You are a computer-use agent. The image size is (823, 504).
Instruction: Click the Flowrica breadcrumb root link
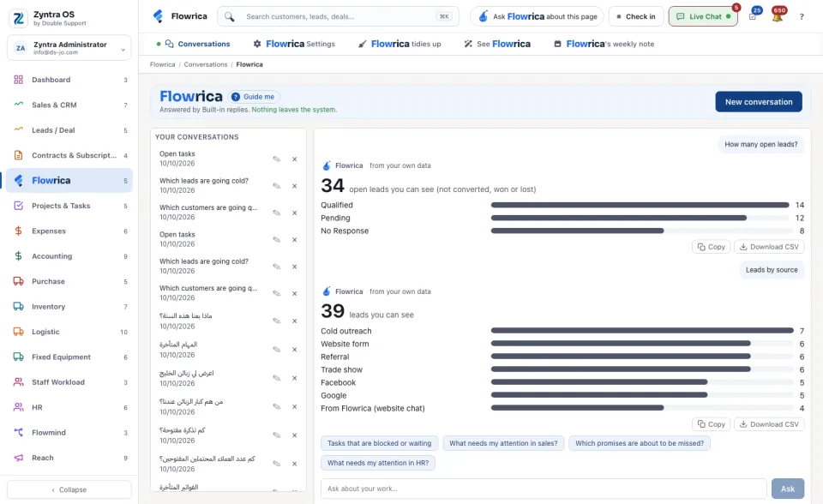click(x=162, y=64)
